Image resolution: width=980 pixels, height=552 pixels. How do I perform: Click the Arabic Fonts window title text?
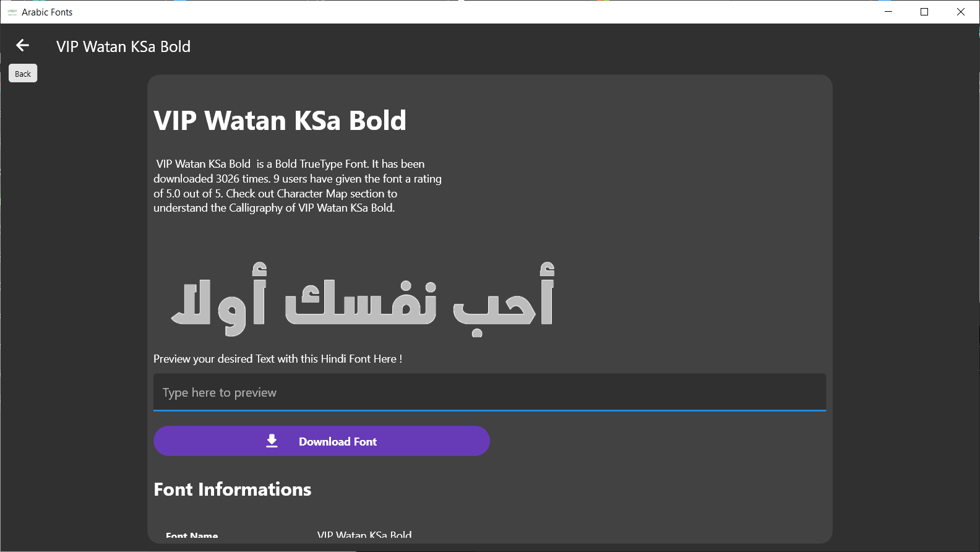click(47, 12)
